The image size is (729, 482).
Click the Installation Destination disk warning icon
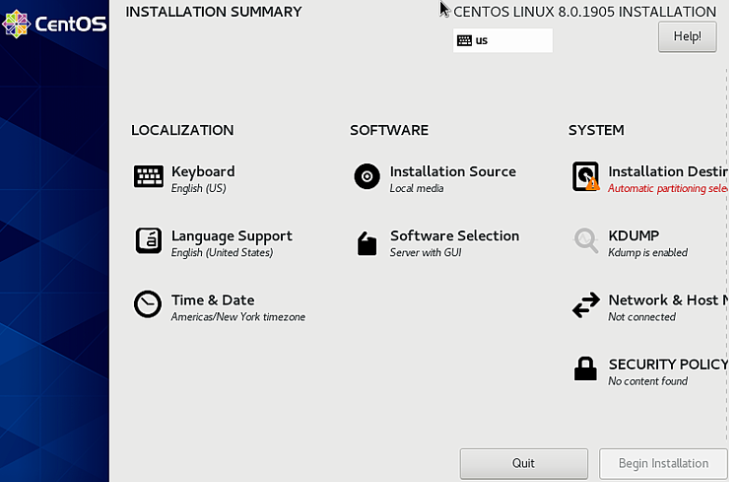pyautogui.click(x=585, y=177)
